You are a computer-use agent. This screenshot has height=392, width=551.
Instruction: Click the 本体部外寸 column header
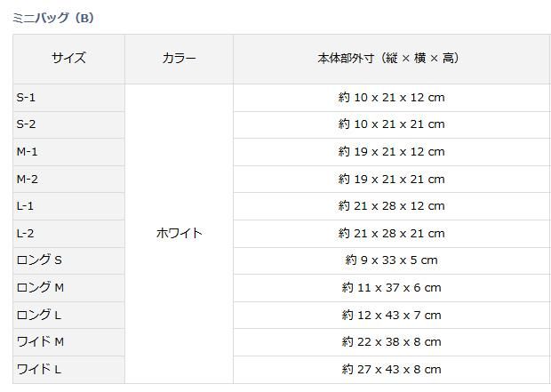coord(391,59)
